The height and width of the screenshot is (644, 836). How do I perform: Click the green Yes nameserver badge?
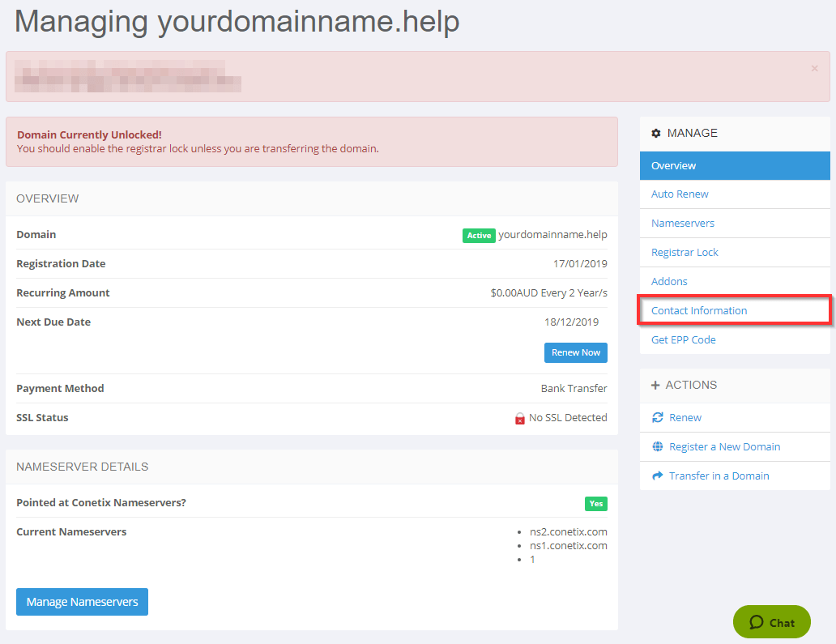(595, 504)
